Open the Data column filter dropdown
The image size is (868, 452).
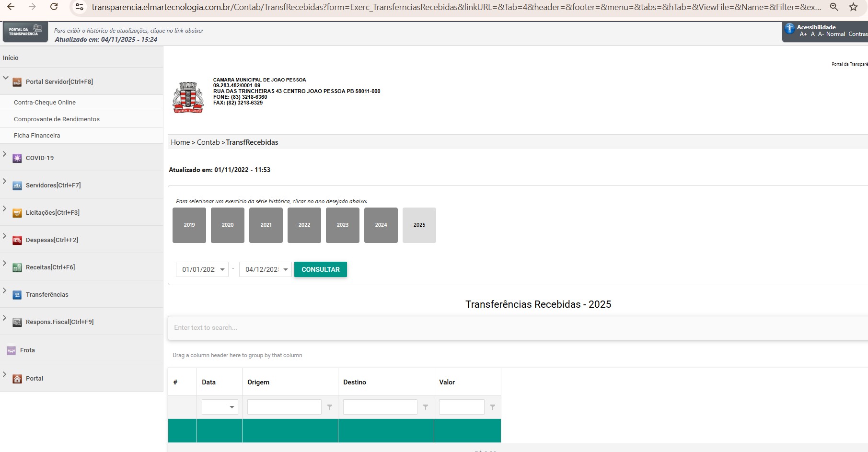click(x=232, y=407)
